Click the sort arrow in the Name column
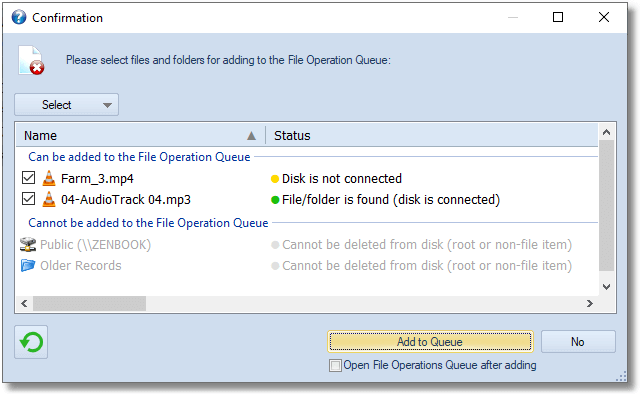The image size is (642, 397). coord(251,136)
